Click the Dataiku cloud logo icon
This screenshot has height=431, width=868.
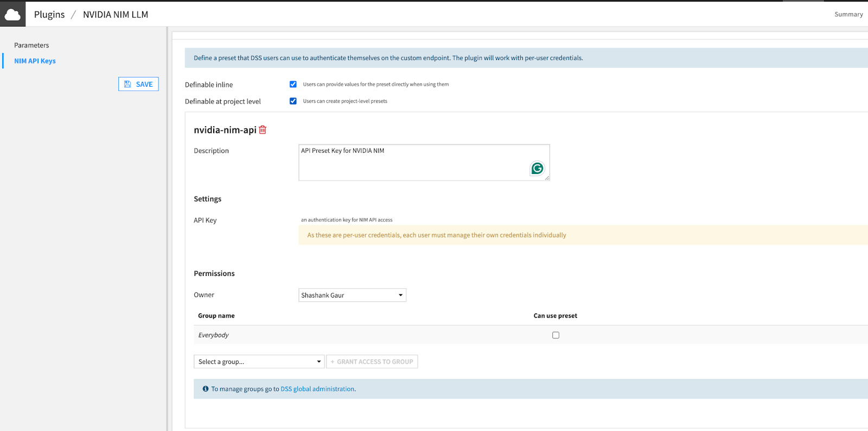[x=12, y=14]
